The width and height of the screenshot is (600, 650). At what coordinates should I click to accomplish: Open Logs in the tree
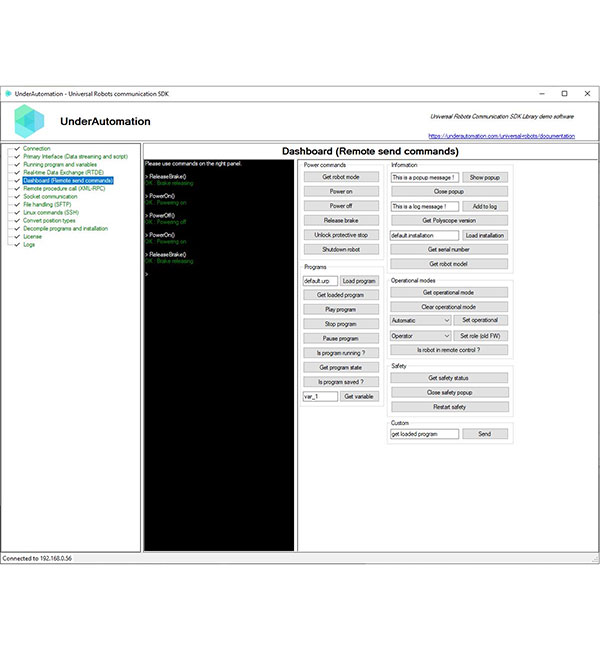29,245
